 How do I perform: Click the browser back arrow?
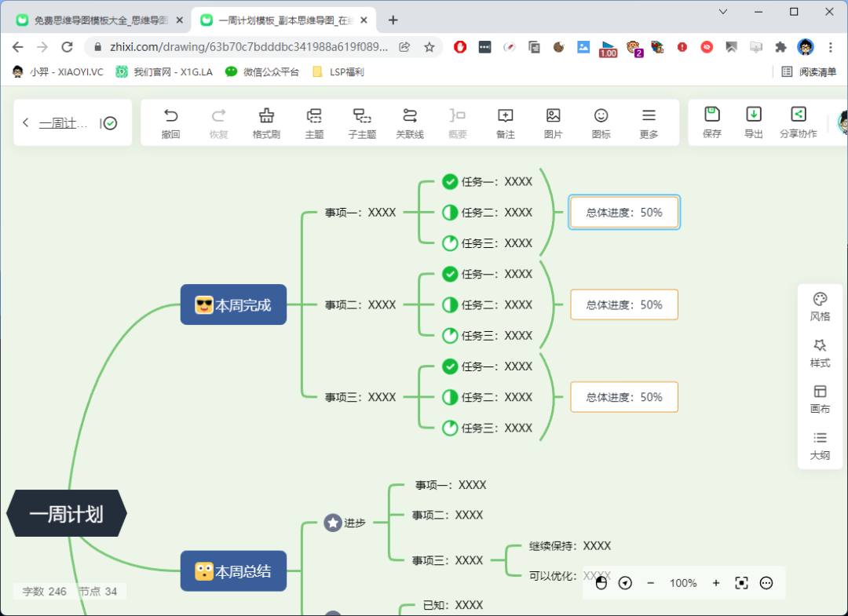(x=18, y=47)
